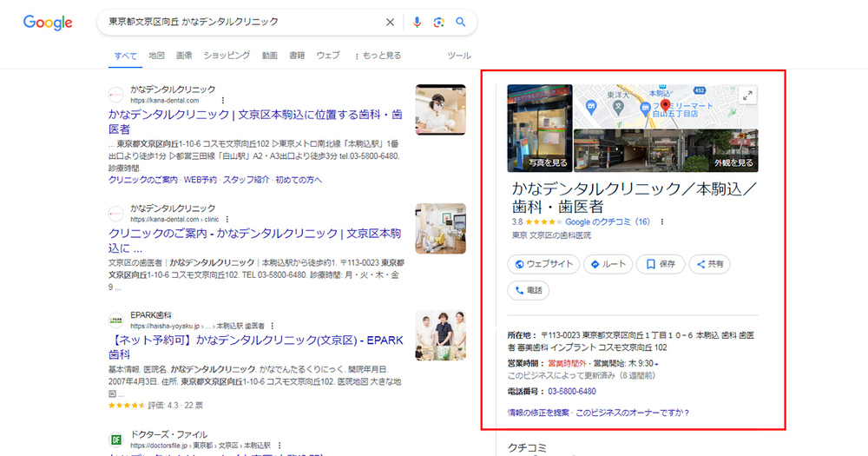Open the もっと見る more filters menu
This screenshot has height=456, width=868.
[378, 56]
